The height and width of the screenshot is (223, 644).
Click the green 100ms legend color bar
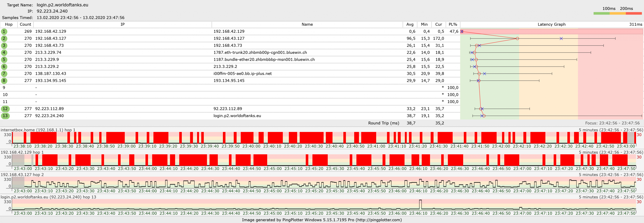[601, 13]
